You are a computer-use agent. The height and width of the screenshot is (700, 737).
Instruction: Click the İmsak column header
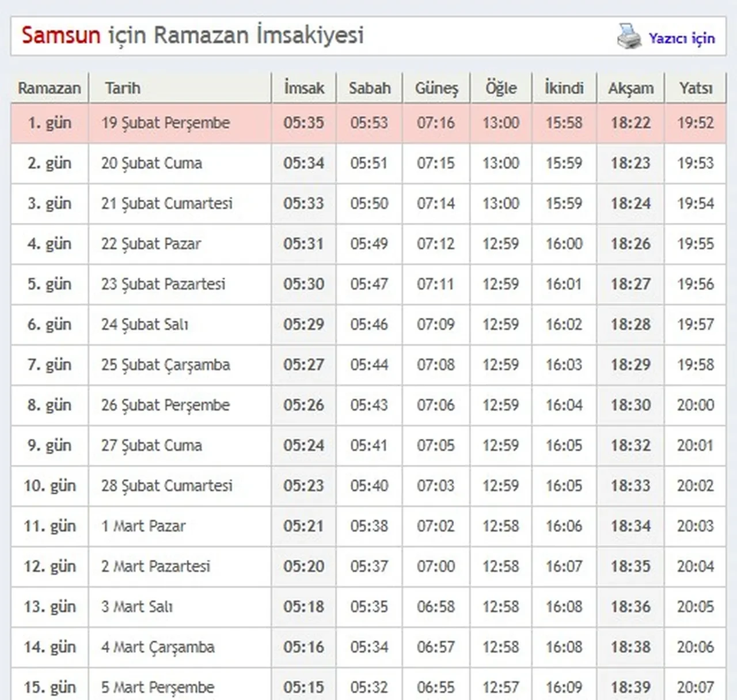point(303,88)
